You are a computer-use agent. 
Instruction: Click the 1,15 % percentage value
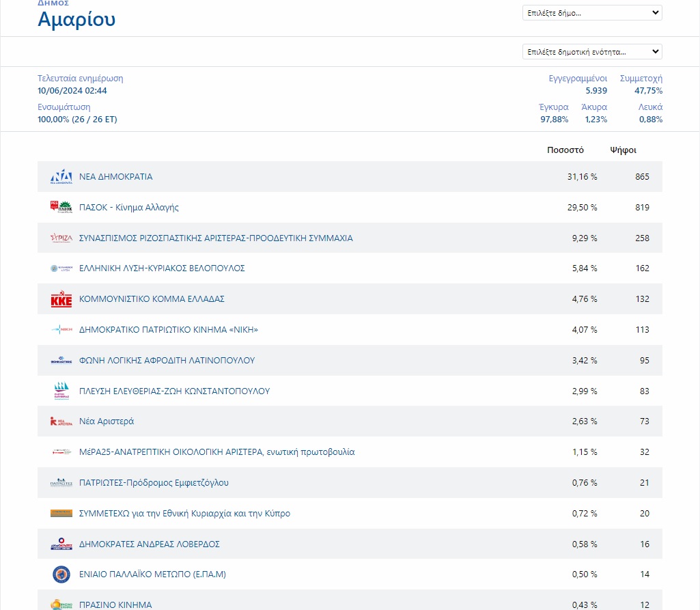coord(585,452)
